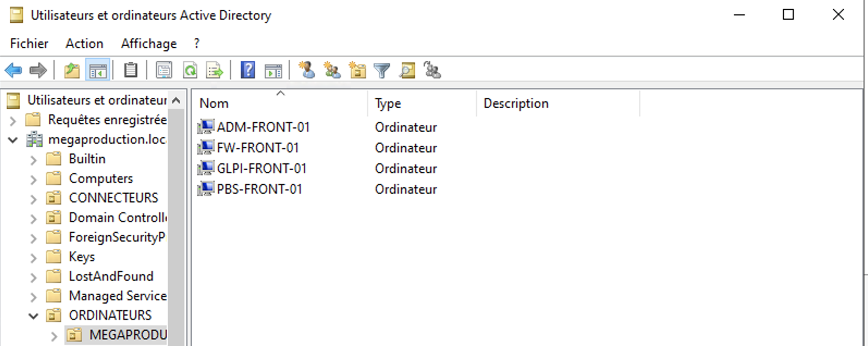
Task: Open filter options with the funnel icon
Action: point(382,70)
